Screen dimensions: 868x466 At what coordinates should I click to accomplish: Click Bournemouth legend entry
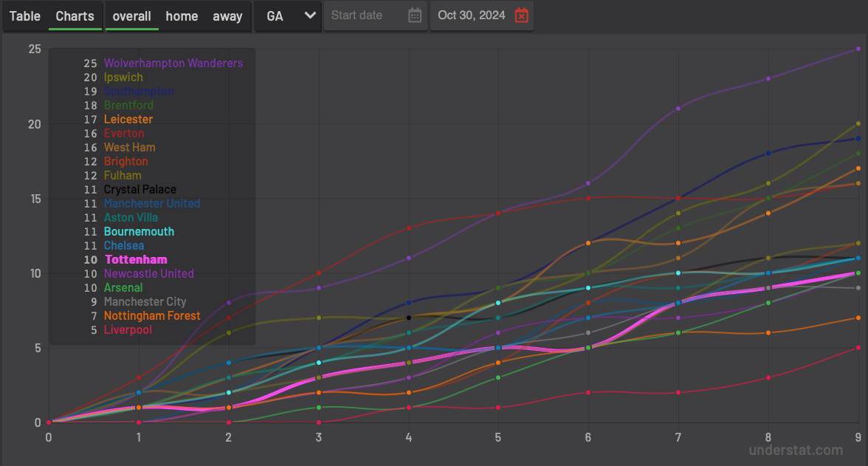click(139, 232)
